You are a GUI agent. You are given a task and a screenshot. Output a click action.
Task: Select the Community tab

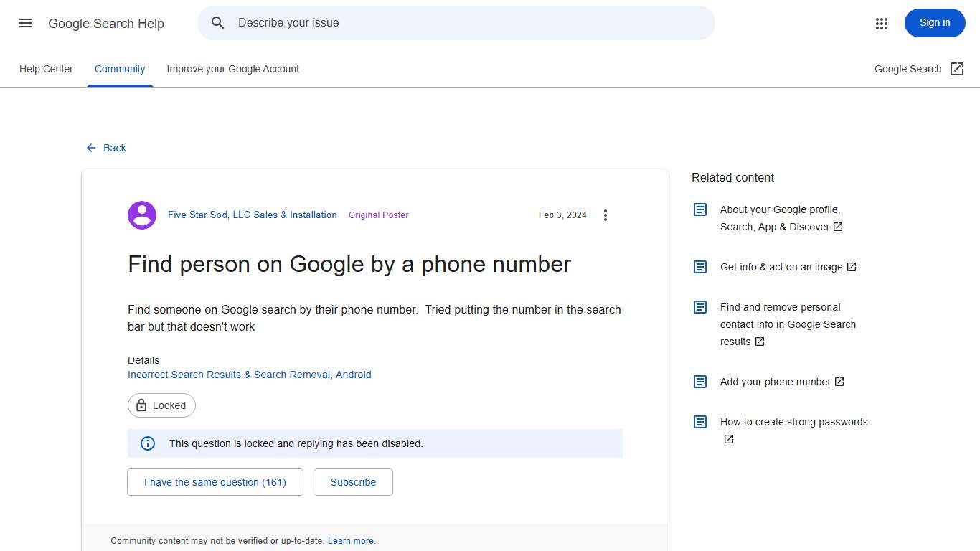click(x=119, y=69)
